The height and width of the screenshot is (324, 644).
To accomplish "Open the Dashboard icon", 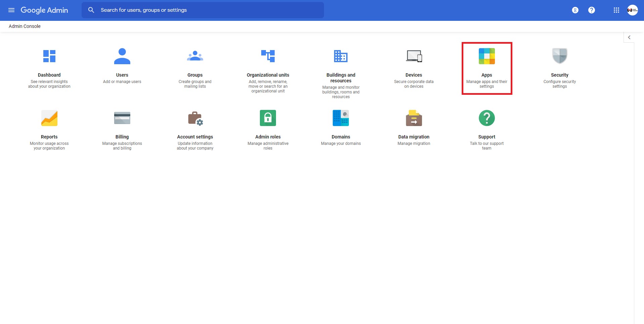I will tap(49, 56).
